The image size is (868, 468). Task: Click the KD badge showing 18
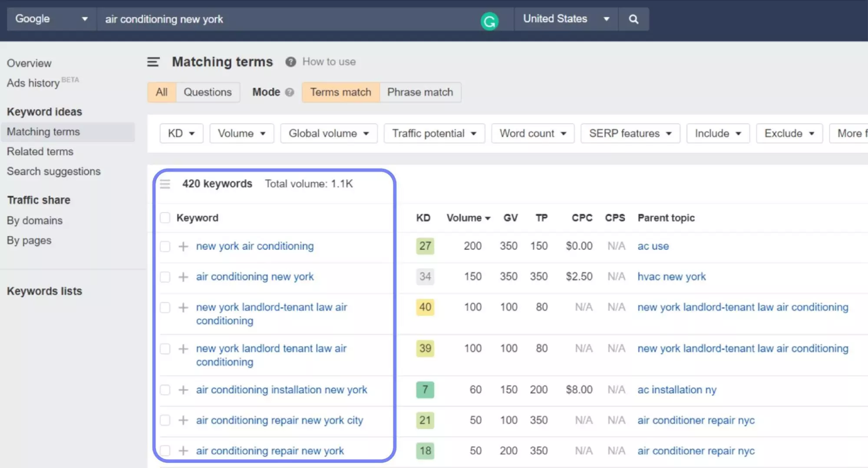(425, 451)
